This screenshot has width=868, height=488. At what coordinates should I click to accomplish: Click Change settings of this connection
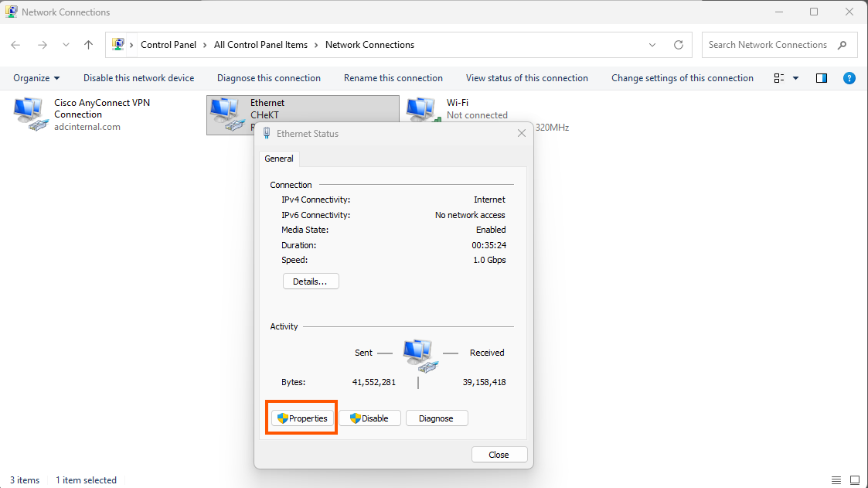682,78
